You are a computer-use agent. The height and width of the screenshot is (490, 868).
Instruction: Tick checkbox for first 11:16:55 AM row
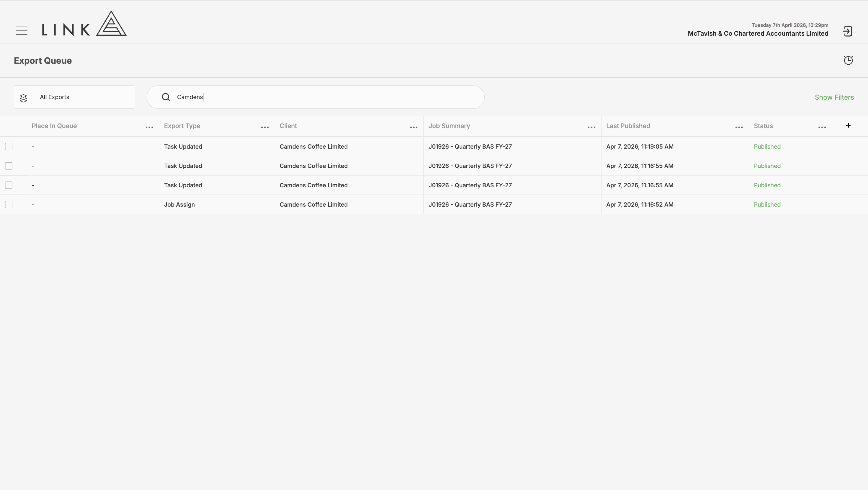[9, 166]
